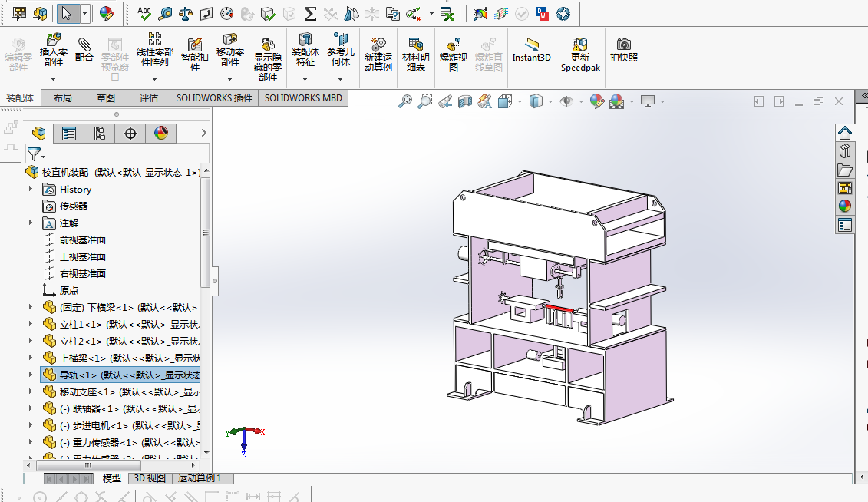Switch to the 布局 ribbon tab
This screenshot has height=502, width=868.
click(x=63, y=98)
